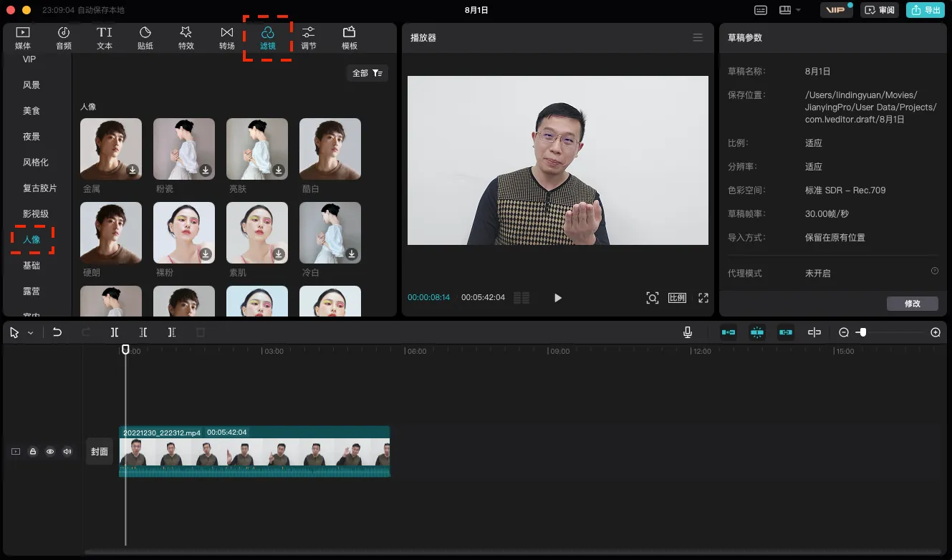
Task: Open the player panel hamburger menu
Action: (x=698, y=37)
